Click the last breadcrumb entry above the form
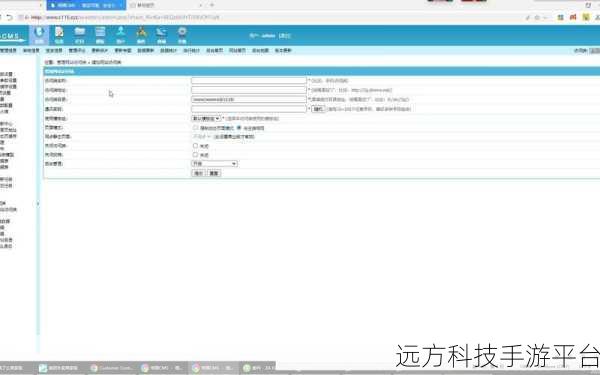Viewport: 600px width, 375px height. point(106,62)
